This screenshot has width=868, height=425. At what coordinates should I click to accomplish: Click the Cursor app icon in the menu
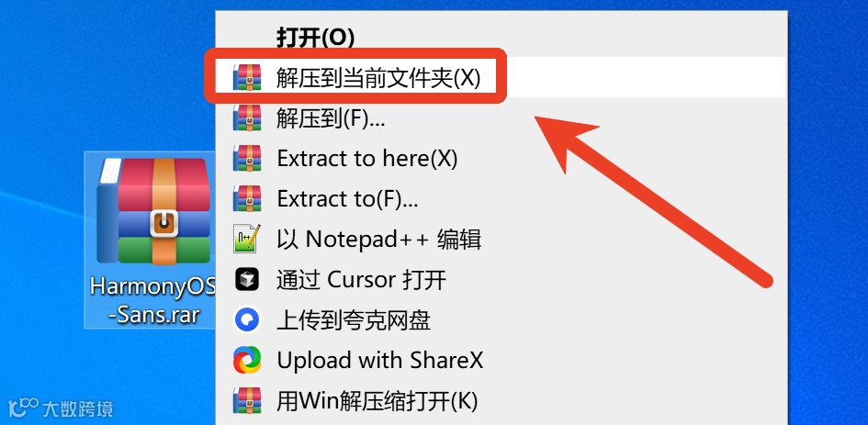pyautogui.click(x=247, y=279)
